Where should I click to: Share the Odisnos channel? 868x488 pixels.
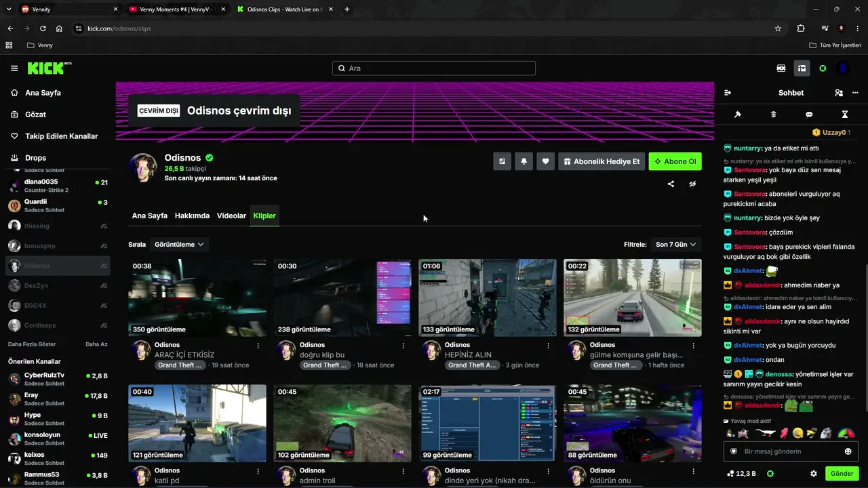[671, 184]
